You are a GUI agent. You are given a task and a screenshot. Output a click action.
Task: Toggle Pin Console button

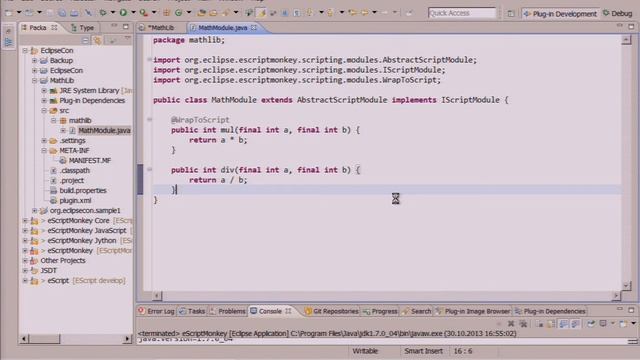(591, 324)
